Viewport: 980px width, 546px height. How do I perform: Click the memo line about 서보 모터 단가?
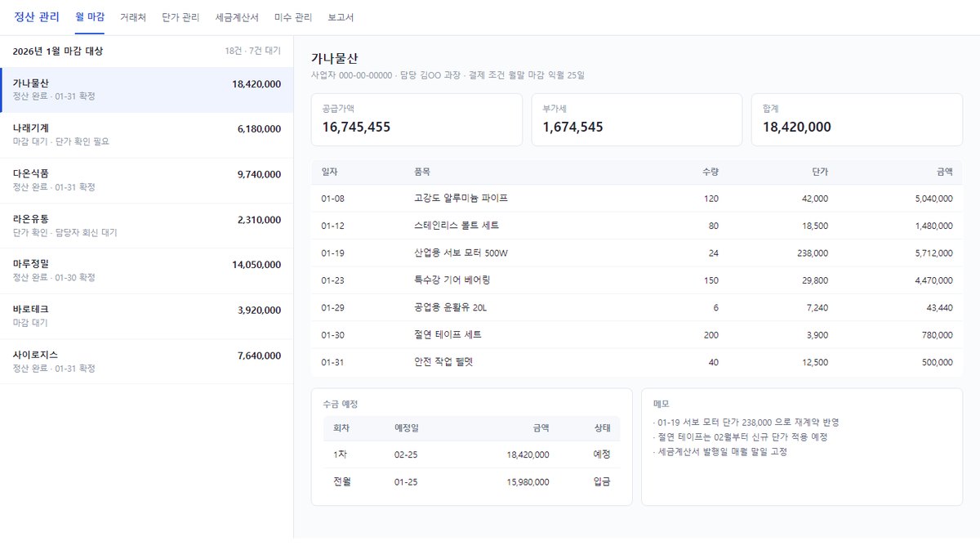746,423
